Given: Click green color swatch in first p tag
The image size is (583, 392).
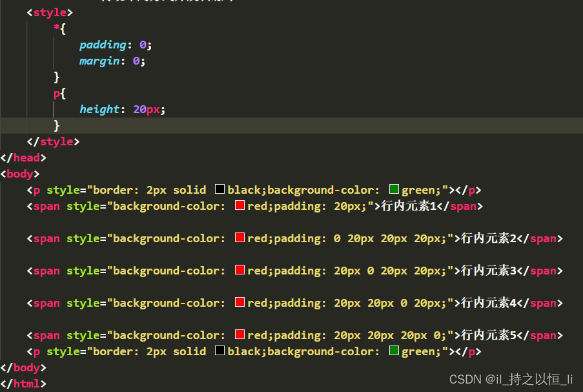Looking at the screenshot, I should 394,189.
